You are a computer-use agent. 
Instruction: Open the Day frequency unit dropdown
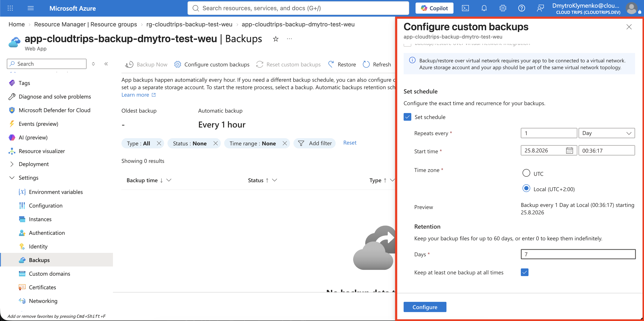click(x=606, y=133)
